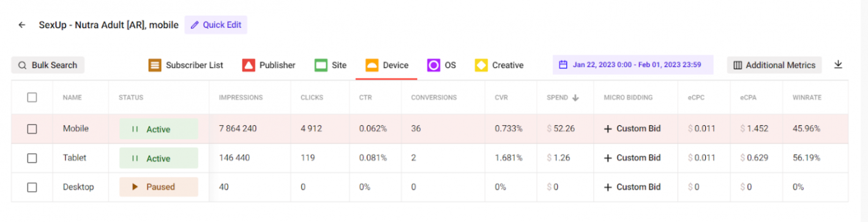Tick the Mobile row checkbox

[32, 129]
